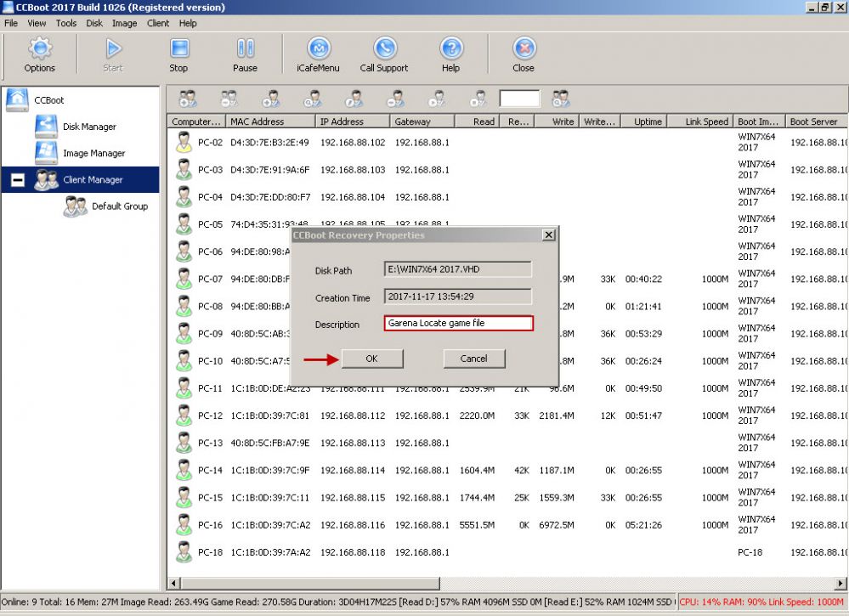Click the Call Support phone icon

pyautogui.click(x=384, y=49)
